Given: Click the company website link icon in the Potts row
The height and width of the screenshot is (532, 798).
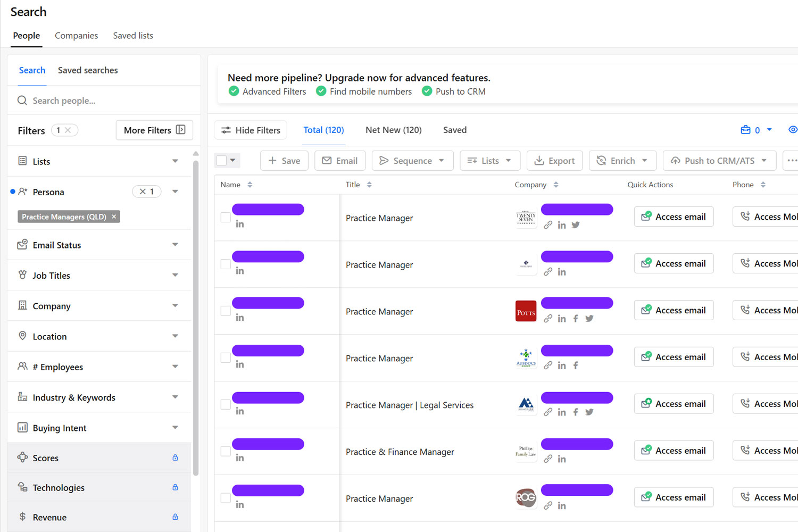Looking at the screenshot, I should (548, 318).
